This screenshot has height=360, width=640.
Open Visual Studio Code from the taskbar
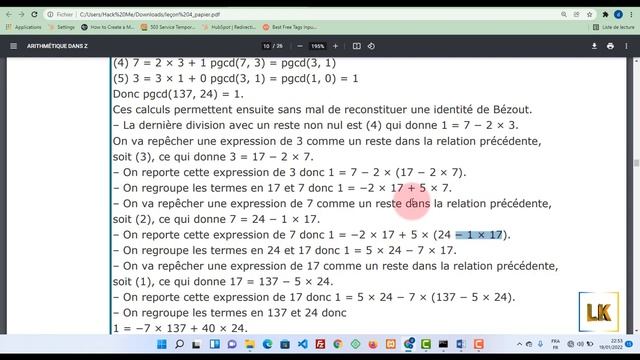coord(302,344)
